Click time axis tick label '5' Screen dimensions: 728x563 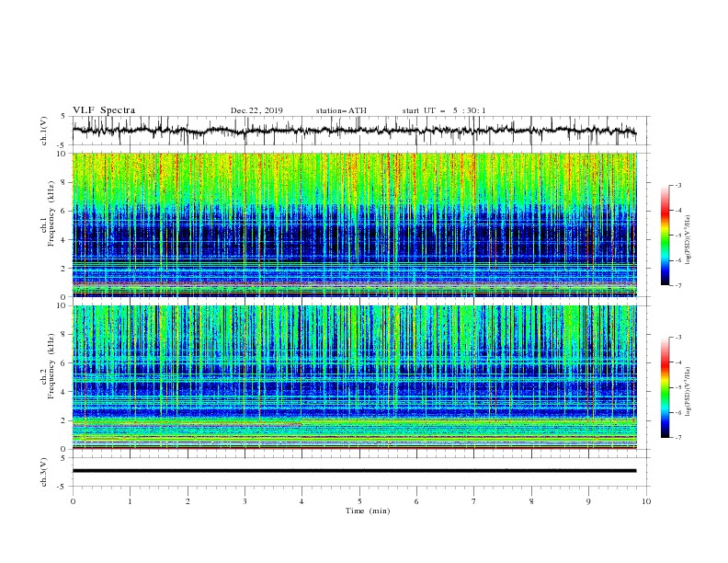coord(359,501)
